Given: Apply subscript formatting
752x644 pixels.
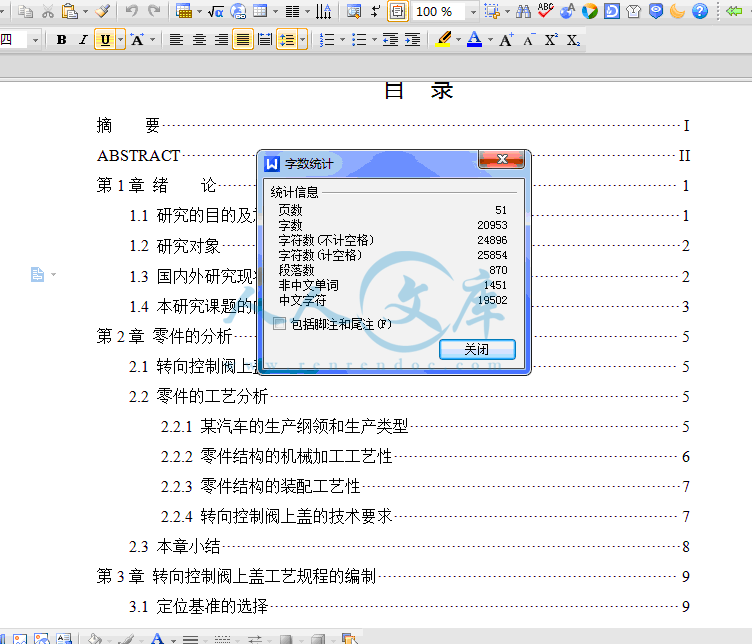Looking at the screenshot, I should (x=573, y=40).
